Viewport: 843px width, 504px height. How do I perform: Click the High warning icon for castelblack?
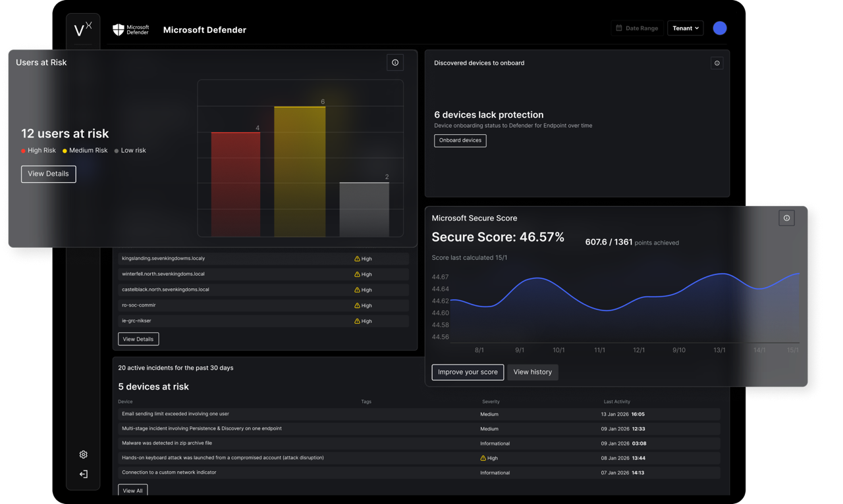(357, 290)
